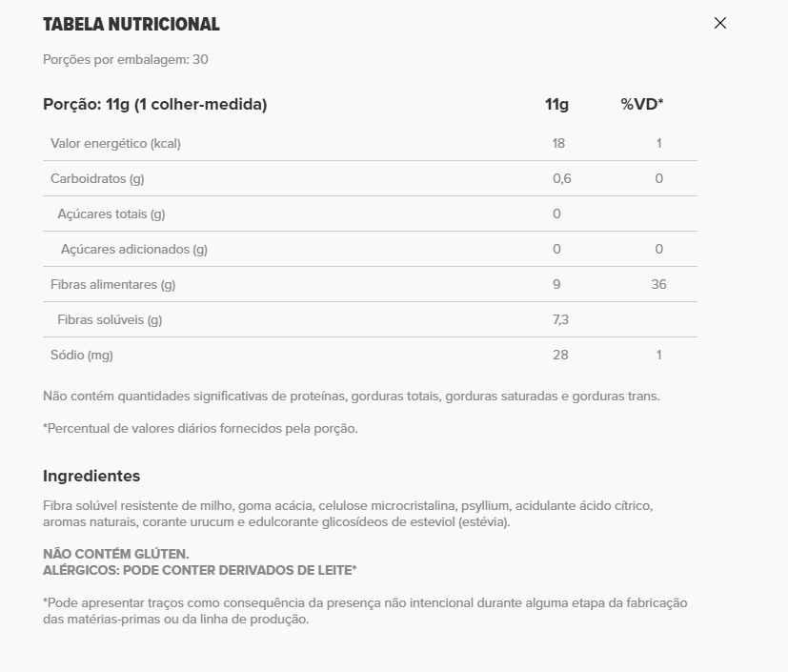Click the Açúcares totais (g) row
788x672 pixels.
pos(370,214)
